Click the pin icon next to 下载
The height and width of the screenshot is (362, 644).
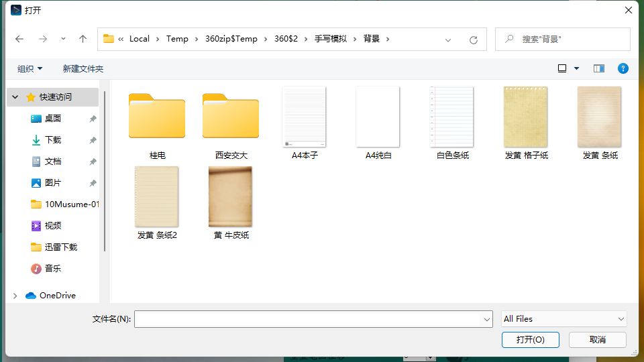pyautogui.click(x=93, y=140)
